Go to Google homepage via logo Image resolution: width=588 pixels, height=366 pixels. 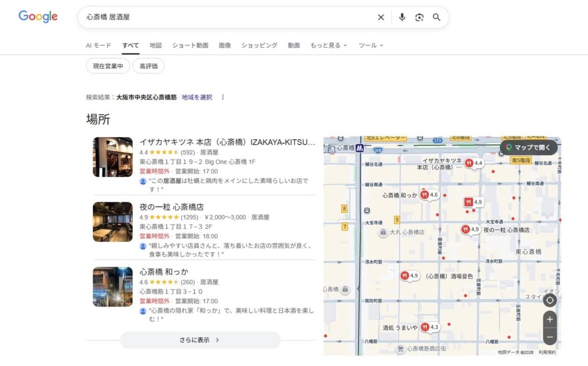38,17
